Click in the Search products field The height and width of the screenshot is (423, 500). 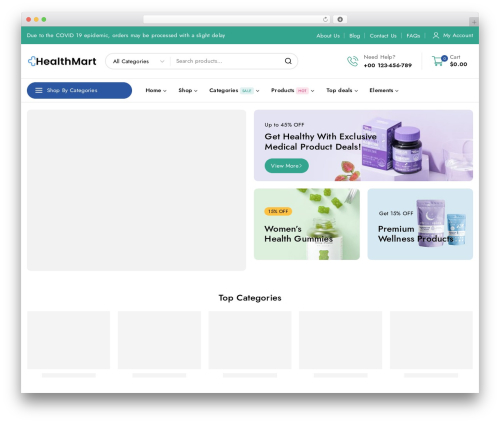(227, 61)
